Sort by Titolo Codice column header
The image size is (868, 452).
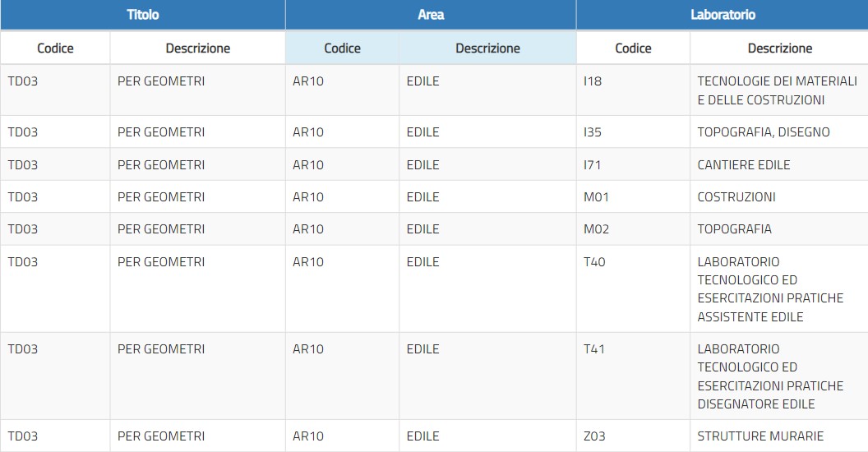coord(55,48)
